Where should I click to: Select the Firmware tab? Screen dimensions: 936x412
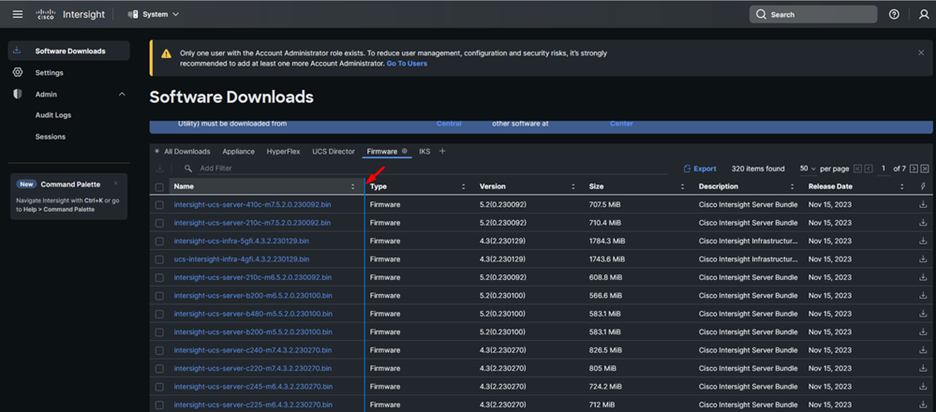pyautogui.click(x=382, y=151)
